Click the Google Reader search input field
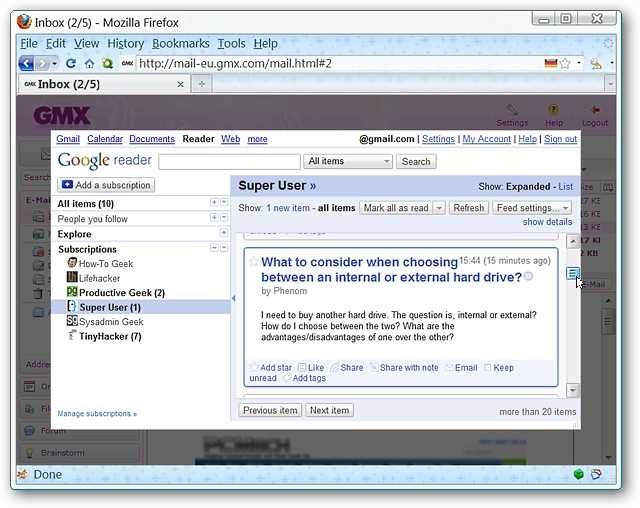 [x=229, y=162]
